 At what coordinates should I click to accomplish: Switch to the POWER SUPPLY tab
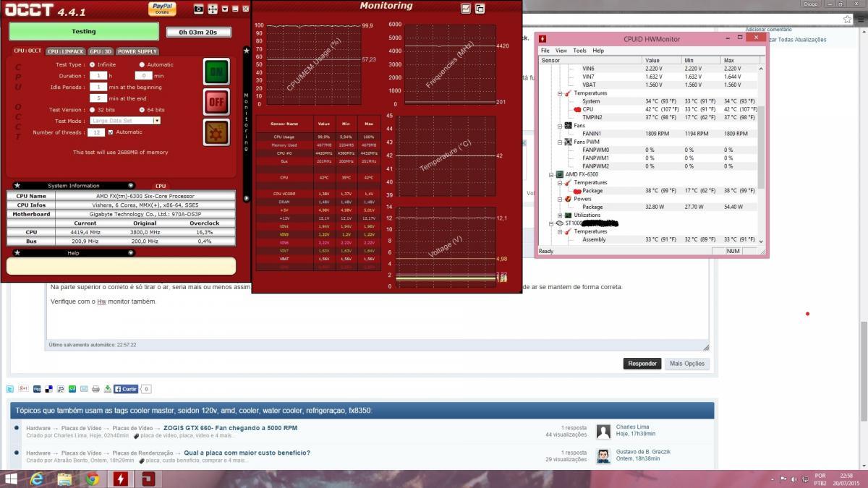point(137,51)
